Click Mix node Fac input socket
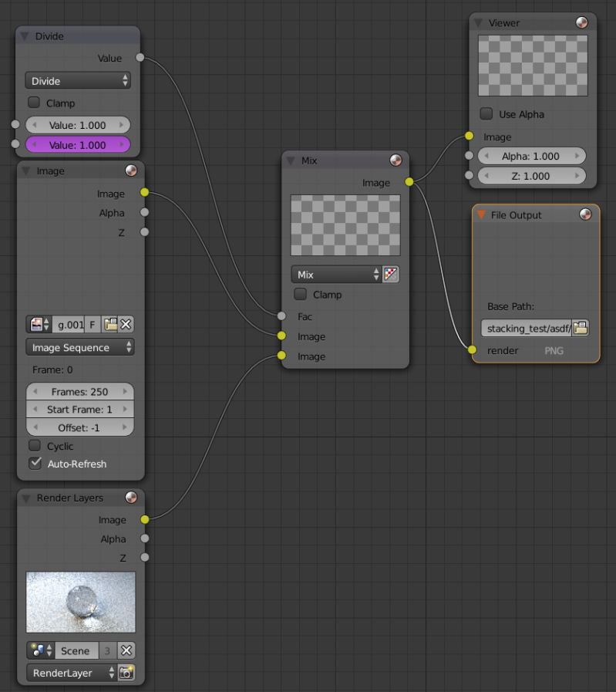Image resolution: width=616 pixels, height=692 pixels. (x=281, y=316)
